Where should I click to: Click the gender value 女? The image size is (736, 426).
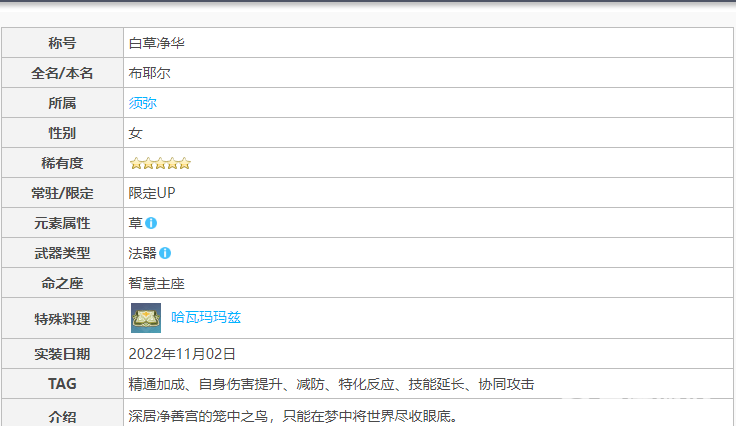(x=136, y=133)
